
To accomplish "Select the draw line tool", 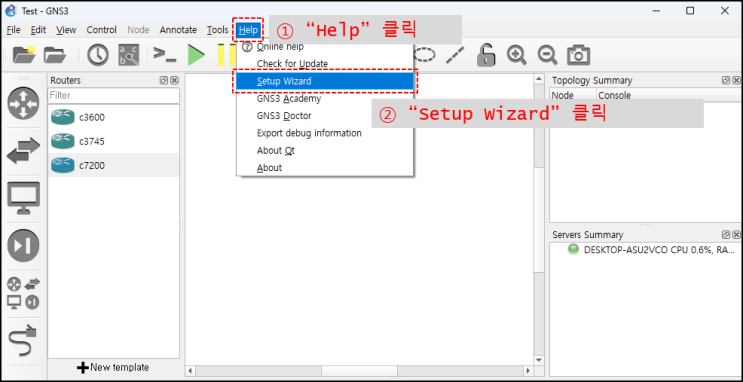I will tap(455, 55).
